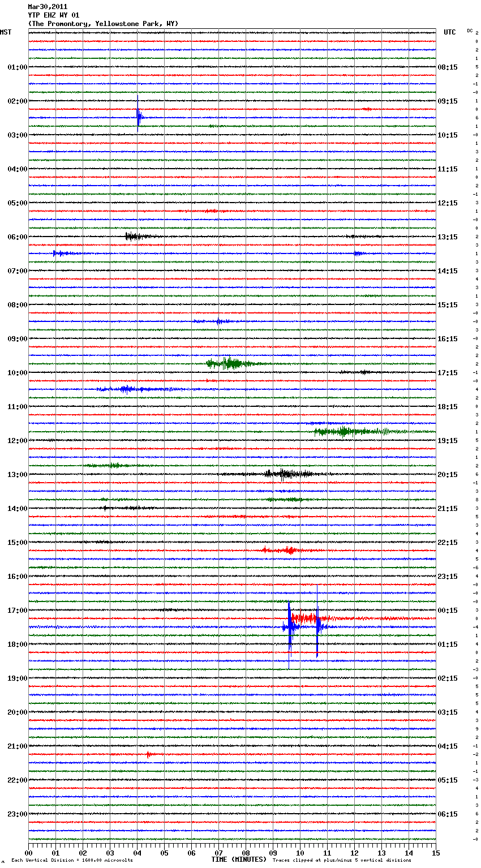Click the Each Vertical Division = 1600.00 microvolts note
The image size is (481, 868).
[72, 861]
